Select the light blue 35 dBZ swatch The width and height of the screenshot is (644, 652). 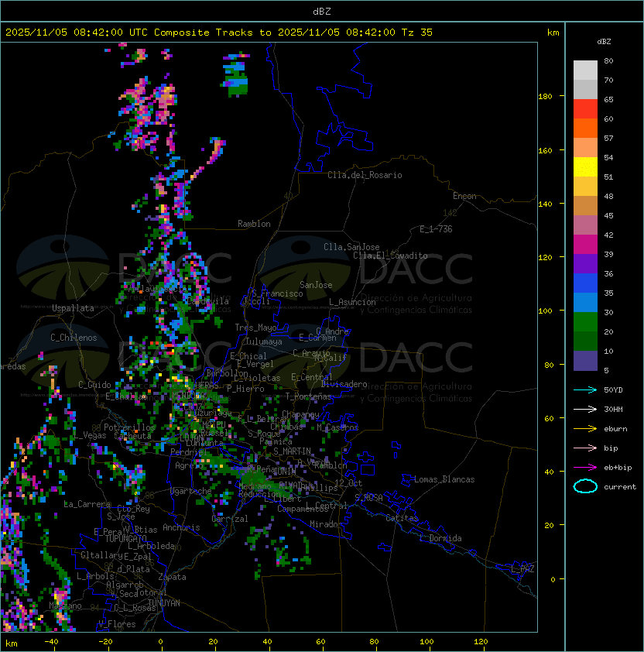point(585,303)
